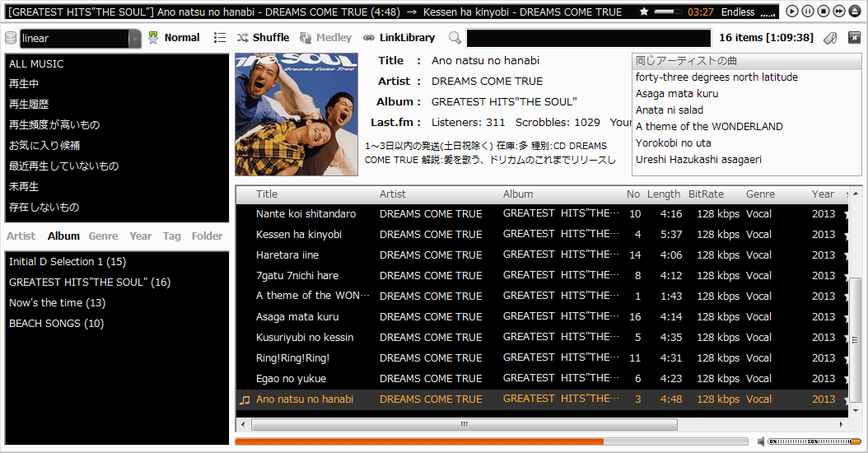Click the star rating icon in title bar
The image size is (868, 453).
pyautogui.click(x=644, y=12)
